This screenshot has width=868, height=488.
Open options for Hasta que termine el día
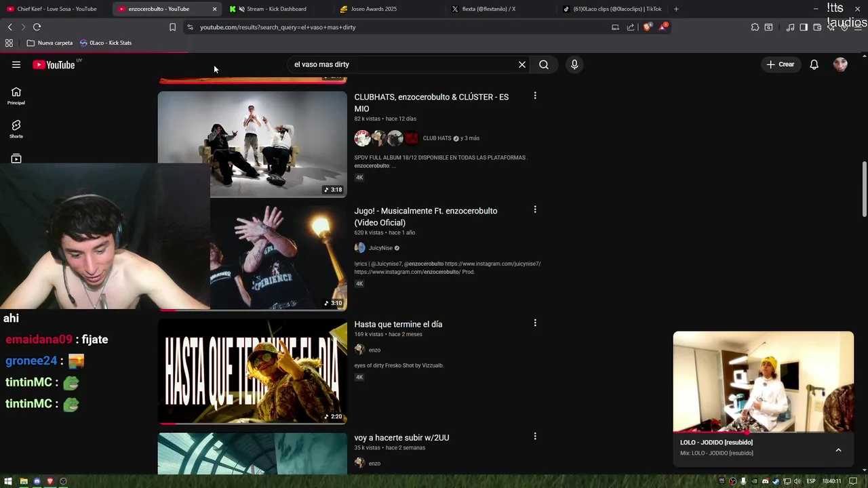[535, 323]
